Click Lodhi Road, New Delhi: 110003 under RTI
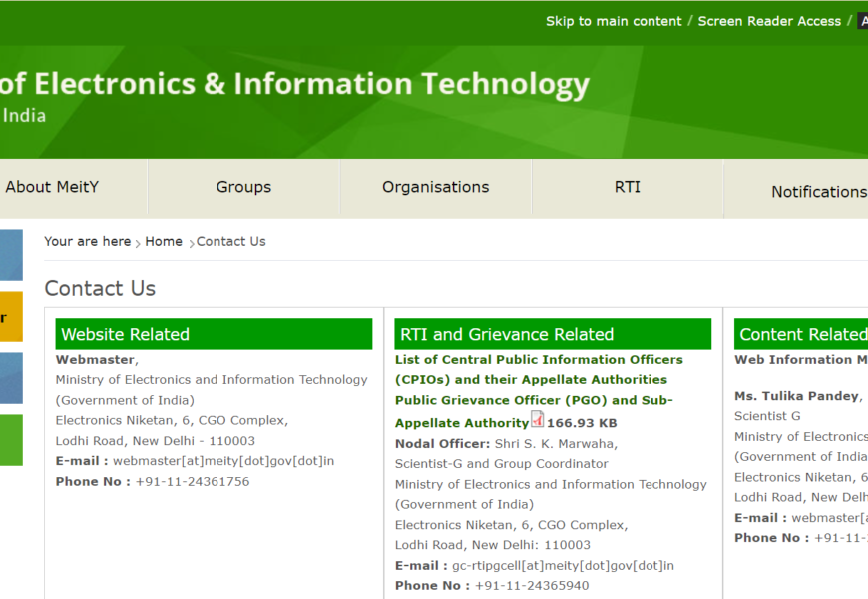Image resolution: width=868 pixels, height=599 pixels. click(x=493, y=545)
